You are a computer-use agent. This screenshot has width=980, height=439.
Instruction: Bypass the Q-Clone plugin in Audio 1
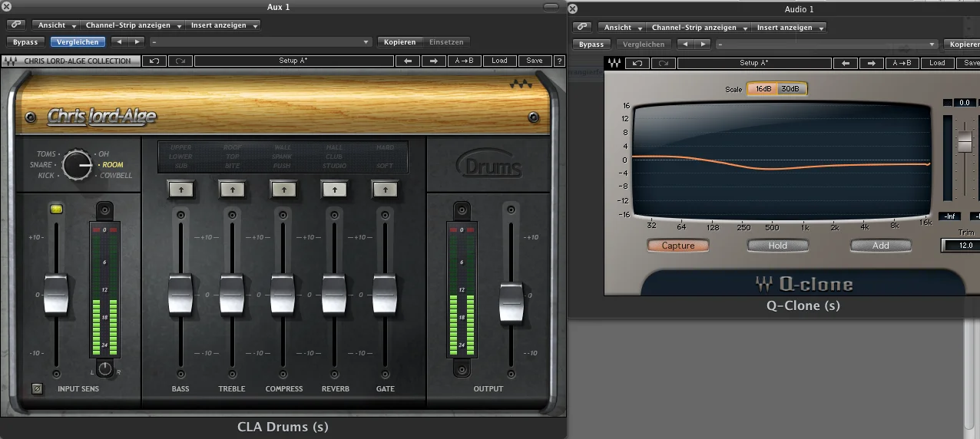click(591, 44)
